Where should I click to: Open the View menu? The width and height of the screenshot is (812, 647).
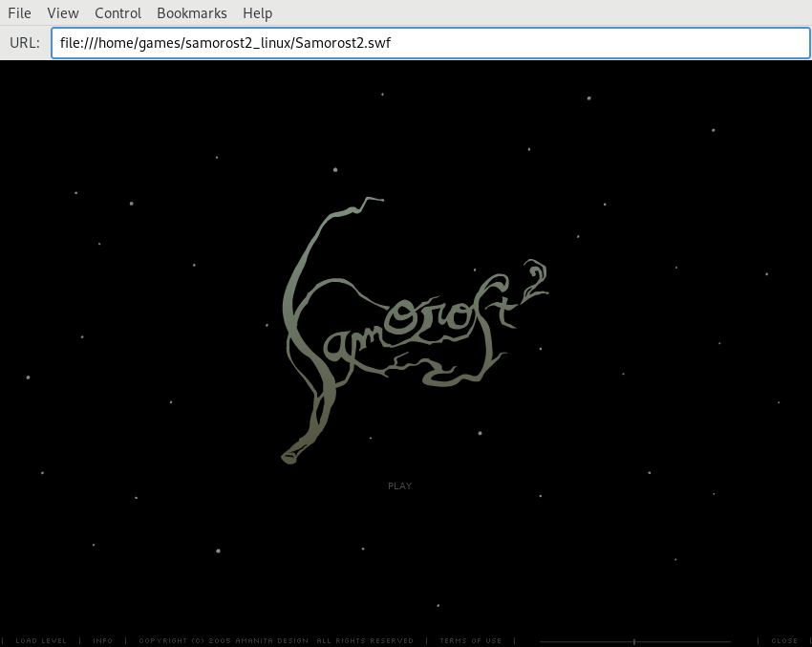[63, 13]
